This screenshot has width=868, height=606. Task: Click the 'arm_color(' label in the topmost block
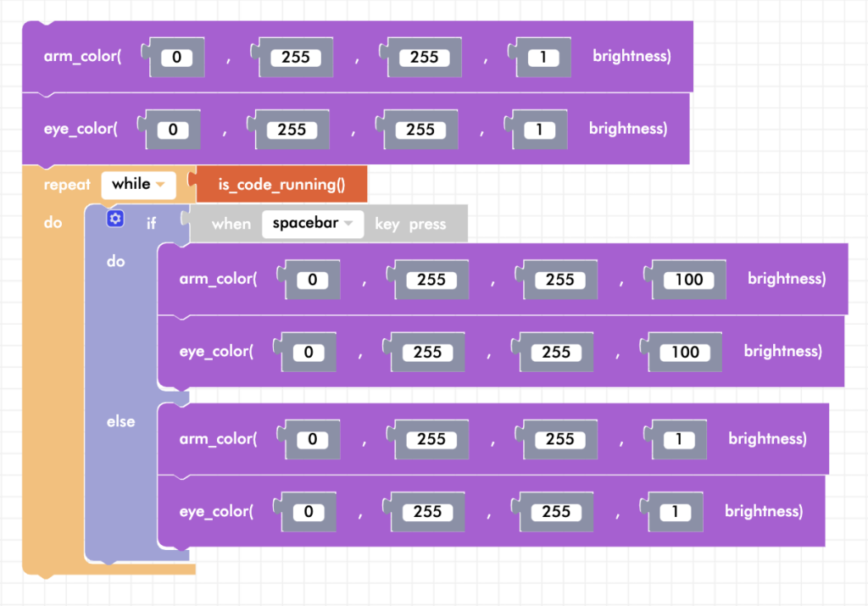coord(83,57)
